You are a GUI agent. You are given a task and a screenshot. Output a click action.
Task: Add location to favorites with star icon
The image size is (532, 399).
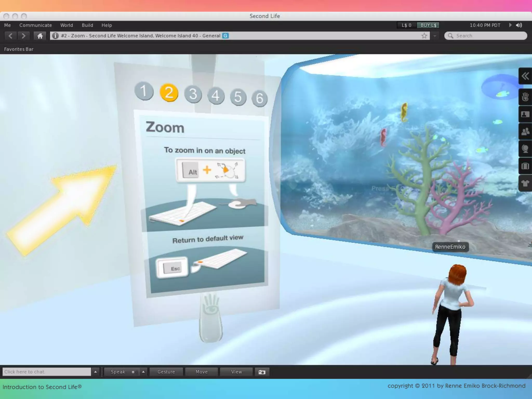pyautogui.click(x=424, y=36)
